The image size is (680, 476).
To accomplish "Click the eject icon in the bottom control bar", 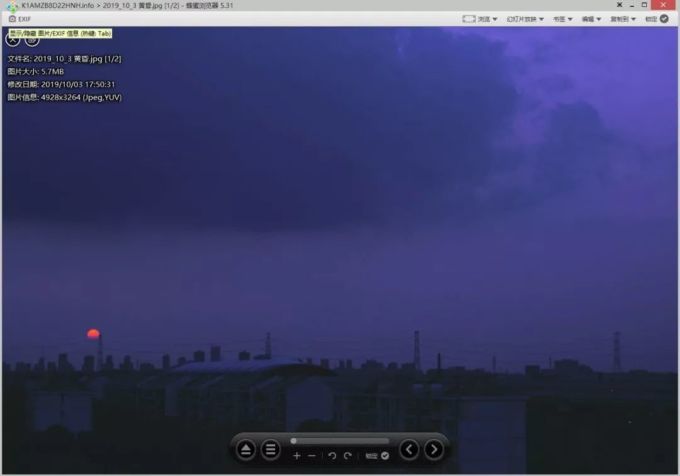I will pos(246,450).
